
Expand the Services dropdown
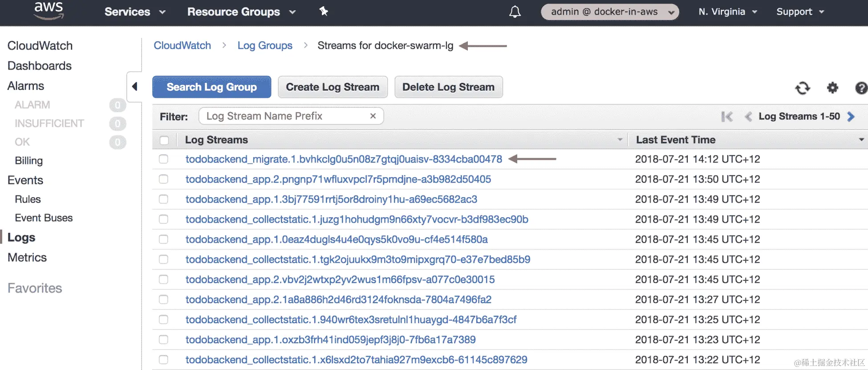(134, 12)
